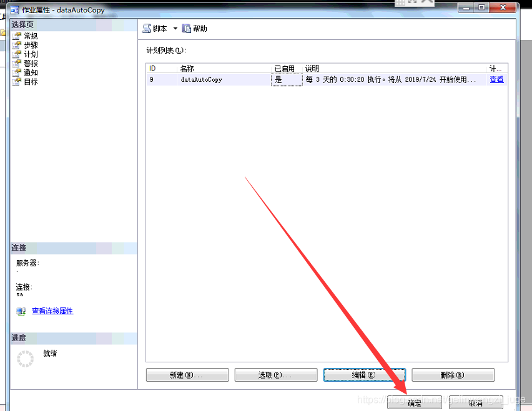Click the 新建 button
The width and height of the screenshot is (532, 411).
coord(187,375)
